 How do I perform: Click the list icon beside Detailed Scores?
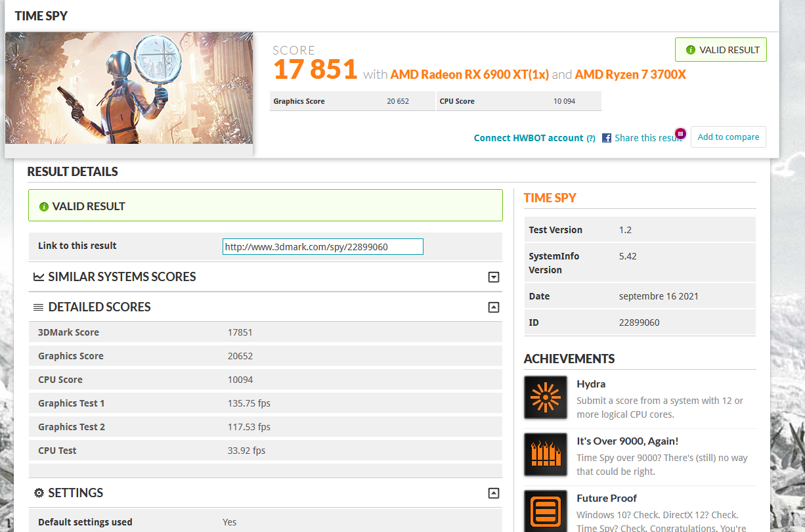point(39,307)
